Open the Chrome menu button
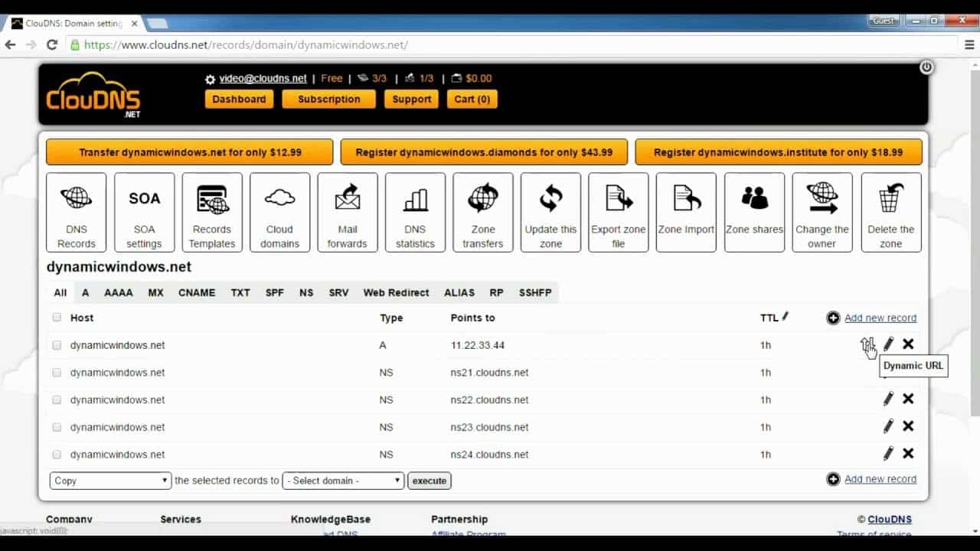 click(969, 45)
